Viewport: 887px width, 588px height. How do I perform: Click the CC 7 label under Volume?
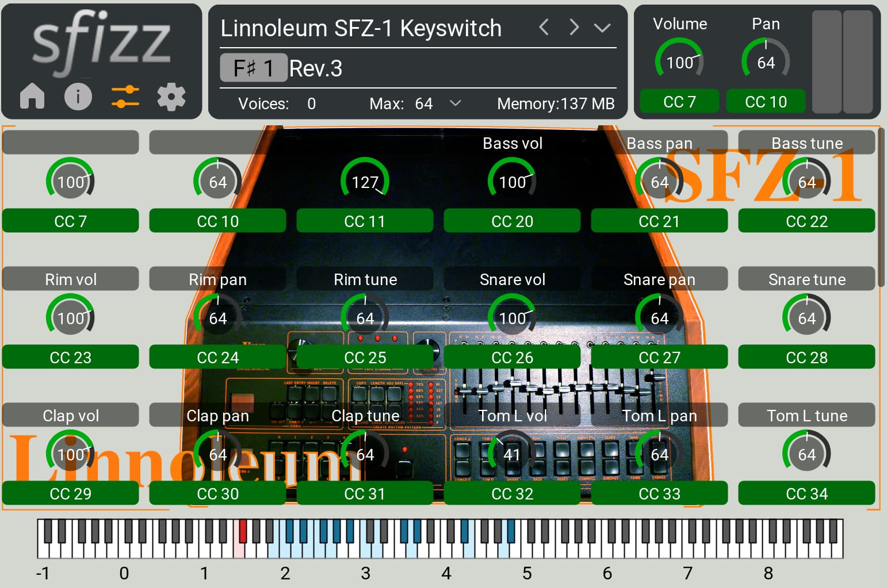[x=679, y=102]
